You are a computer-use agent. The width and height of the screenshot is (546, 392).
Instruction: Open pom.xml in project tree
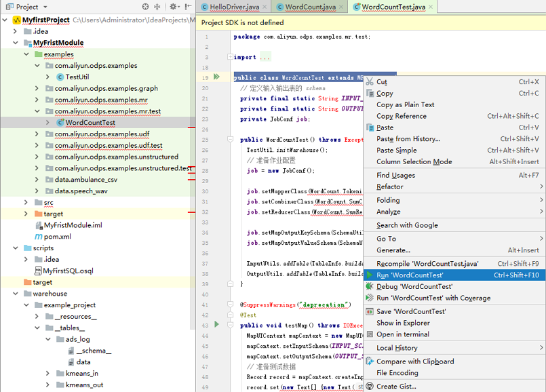[x=57, y=237]
